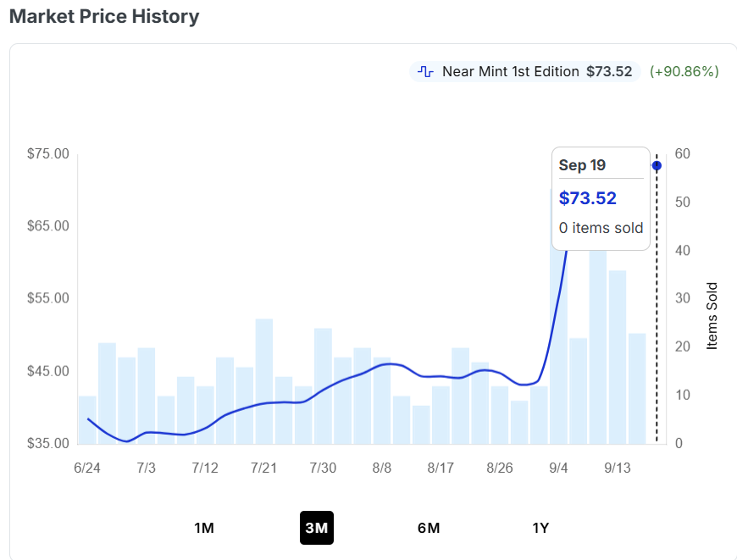Toggle the Near Mint 1st Edition series pill
The height and width of the screenshot is (560, 737).
tap(524, 71)
